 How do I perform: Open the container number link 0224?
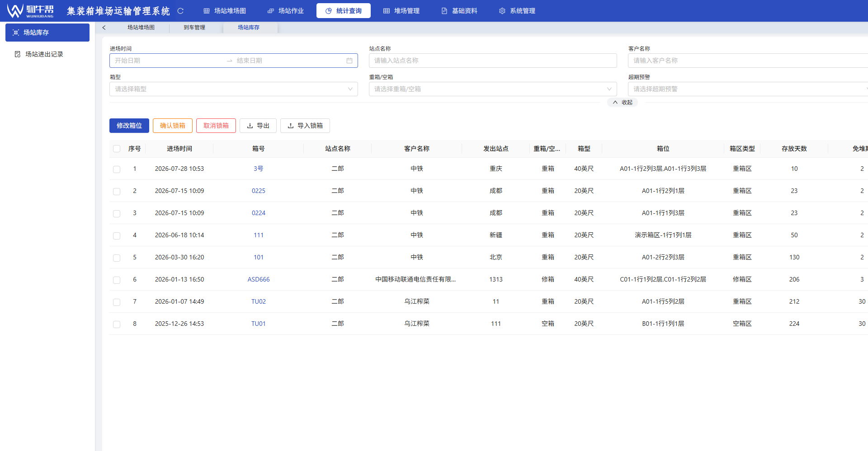click(259, 213)
